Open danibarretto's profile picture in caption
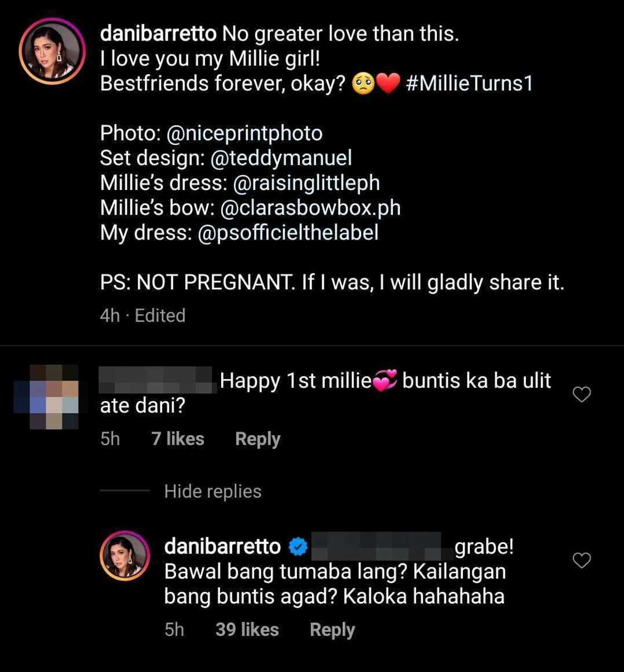The image size is (624, 672). pos(52,51)
